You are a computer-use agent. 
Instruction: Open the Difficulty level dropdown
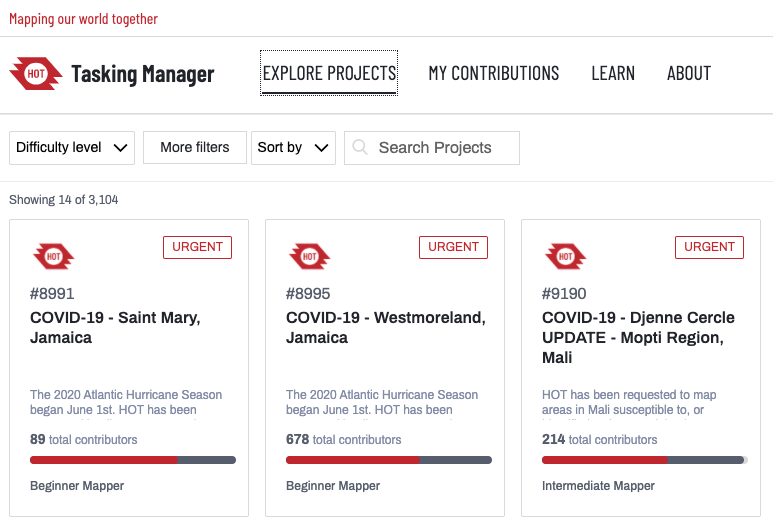[72, 147]
